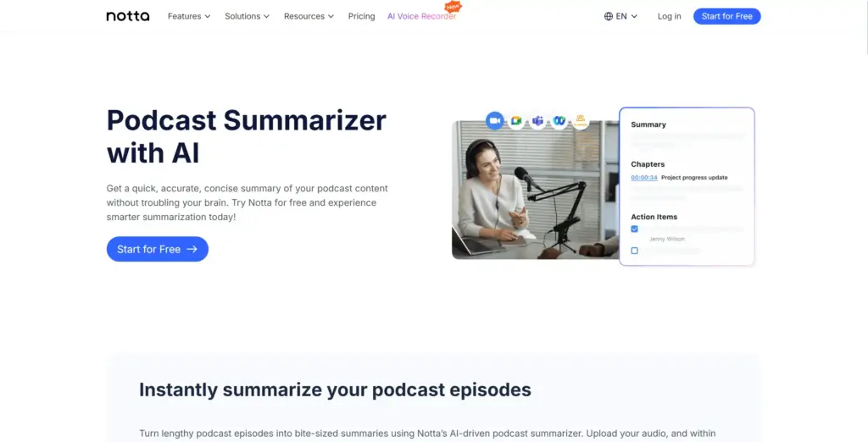Image resolution: width=868 pixels, height=442 pixels.
Task: Click the Zoom camera icon
Action: click(x=495, y=121)
